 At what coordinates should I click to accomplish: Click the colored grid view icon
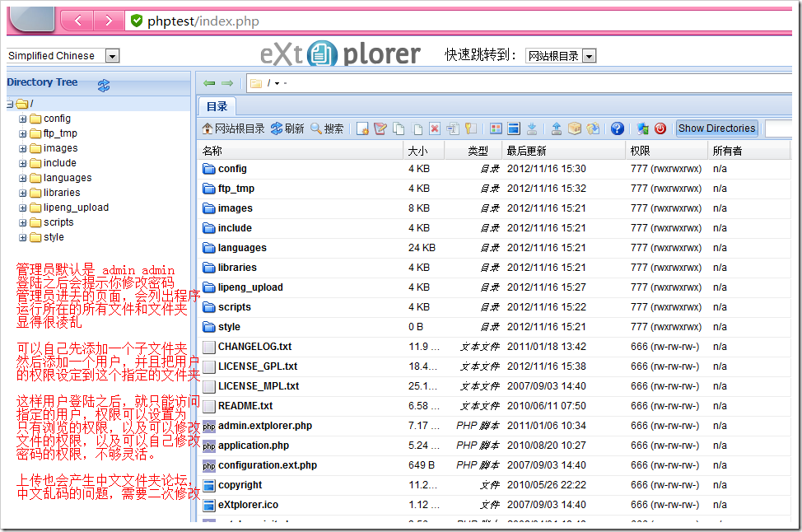coord(496,128)
